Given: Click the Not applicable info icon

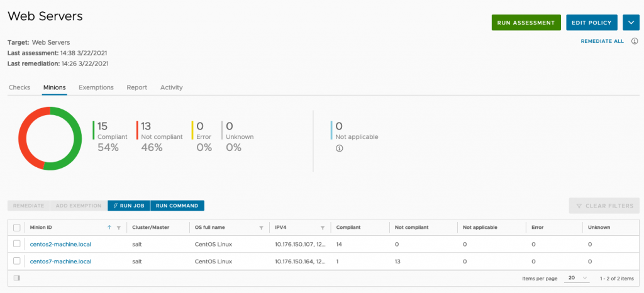Looking at the screenshot, I should click(339, 148).
